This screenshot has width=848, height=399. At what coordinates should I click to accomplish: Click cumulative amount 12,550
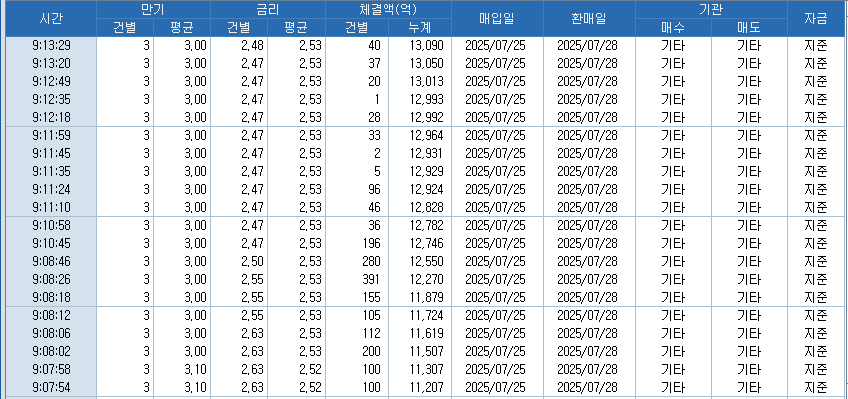[x=420, y=262]
